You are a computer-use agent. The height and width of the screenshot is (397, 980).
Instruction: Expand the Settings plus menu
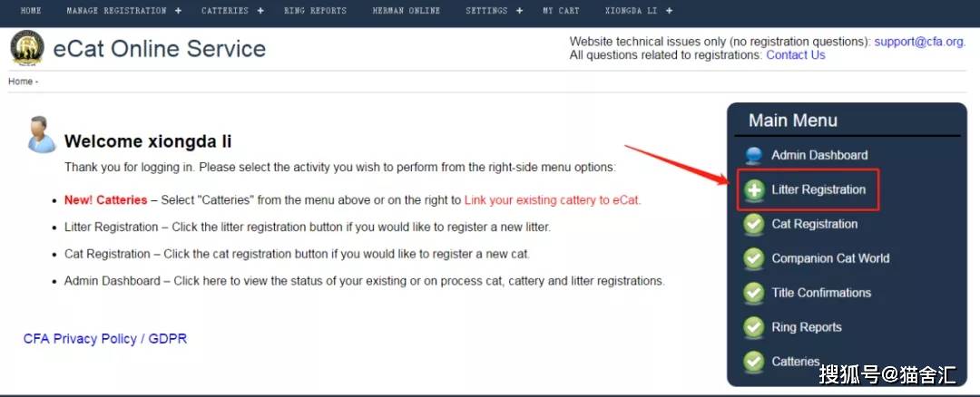519,11
